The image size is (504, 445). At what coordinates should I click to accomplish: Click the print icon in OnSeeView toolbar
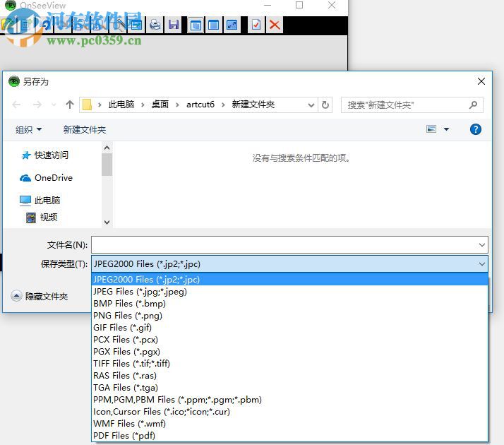[155, 25]
